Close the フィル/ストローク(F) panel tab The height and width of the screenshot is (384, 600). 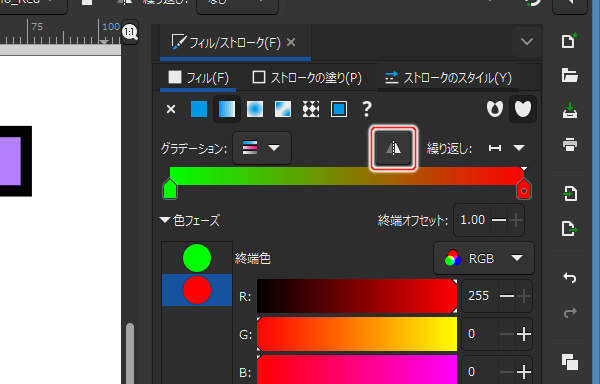(291, 42)
